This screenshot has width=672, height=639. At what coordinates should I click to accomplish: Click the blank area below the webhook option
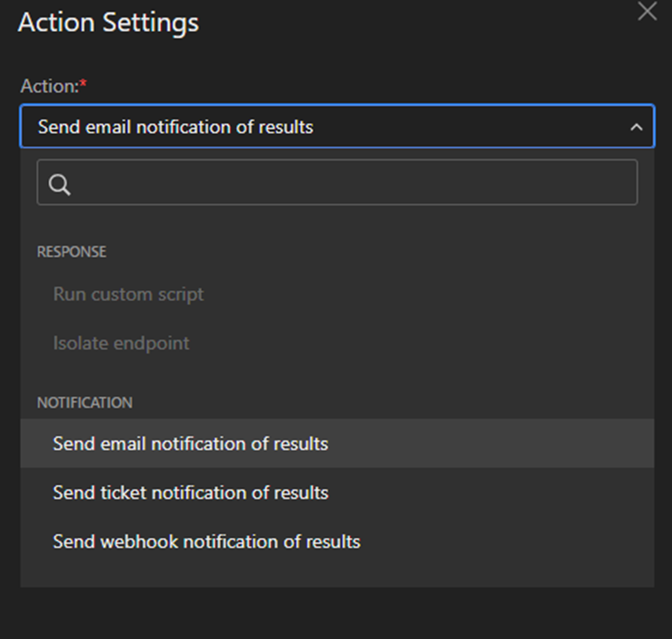tap(336, 572)
